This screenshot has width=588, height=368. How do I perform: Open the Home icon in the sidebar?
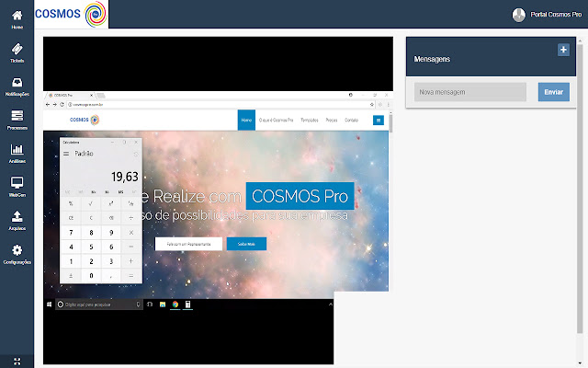(x=17, y=16)
